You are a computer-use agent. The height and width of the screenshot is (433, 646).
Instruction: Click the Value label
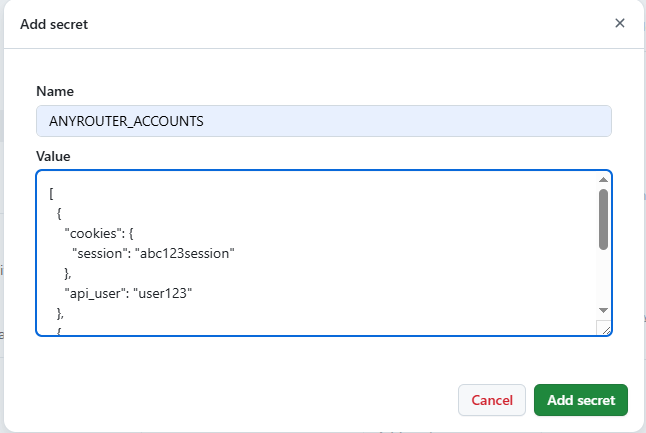(53, 156)
